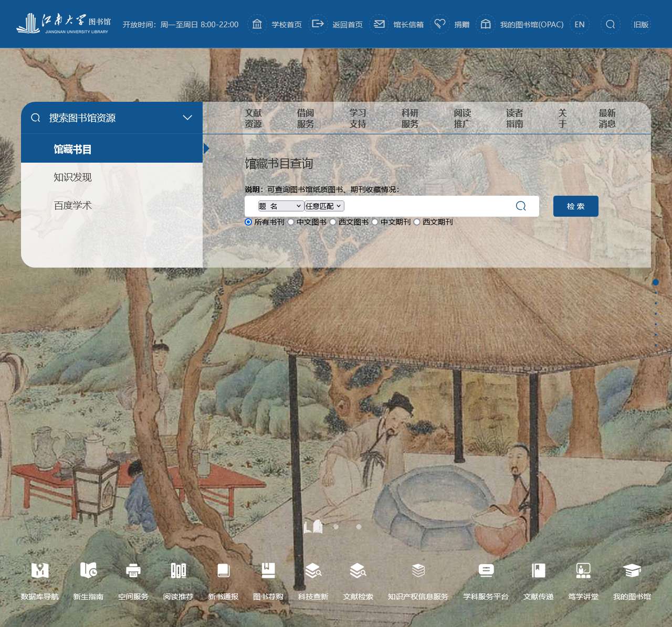Viewport: 672px width, 627px height.
Task: Open 数据库导航 icon at bottom
Action: point(40,570)
